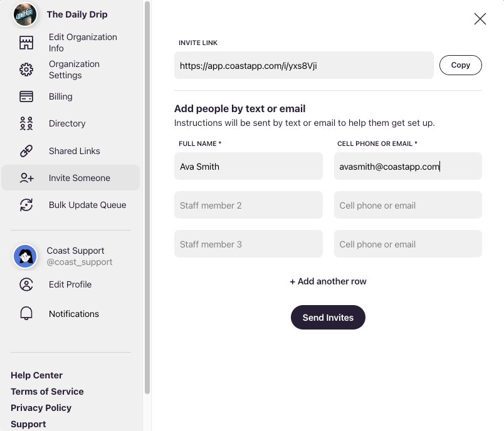504x431 pixels.
Task: Focus the Staff member 2 name field
Action: (x=248, y=205)
